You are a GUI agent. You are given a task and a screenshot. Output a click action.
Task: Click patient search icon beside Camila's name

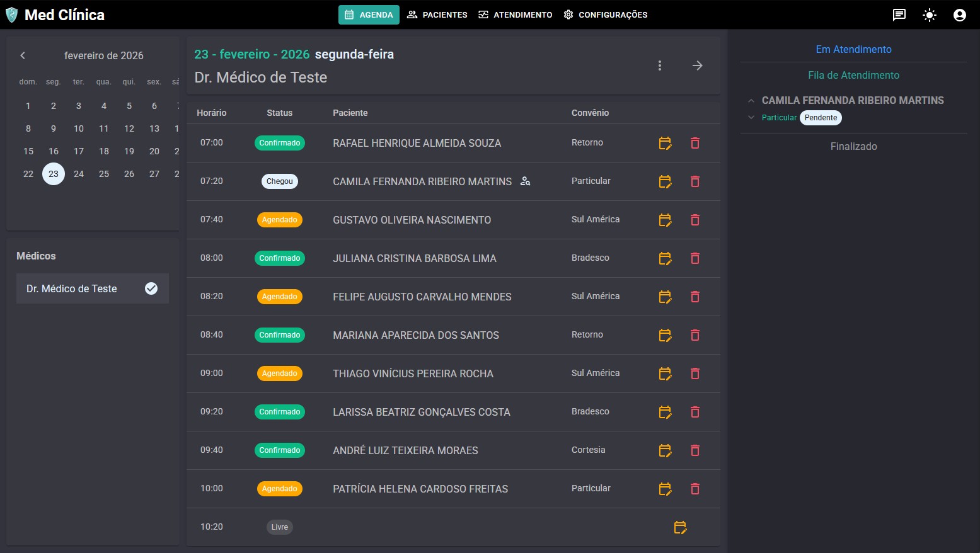click(x=525, y=181)
